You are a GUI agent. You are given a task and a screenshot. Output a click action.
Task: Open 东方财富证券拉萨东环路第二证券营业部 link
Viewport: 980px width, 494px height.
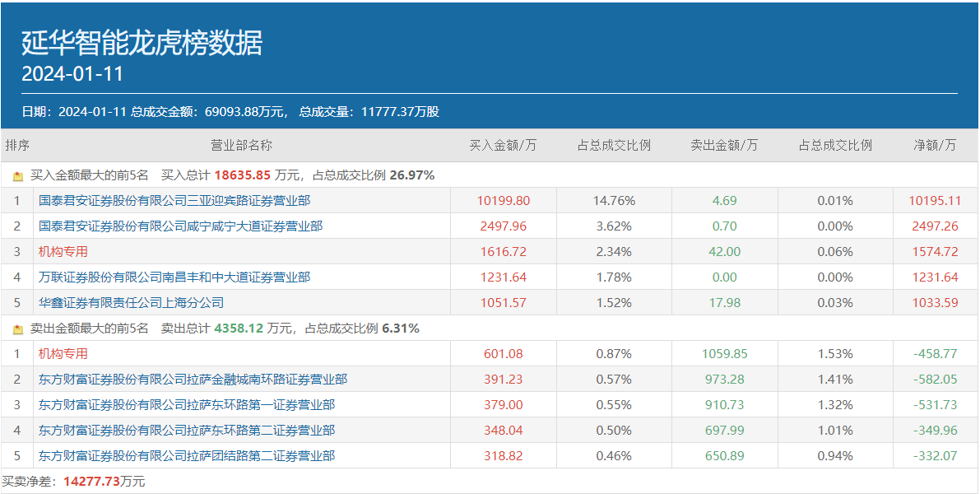pos(187,431)
